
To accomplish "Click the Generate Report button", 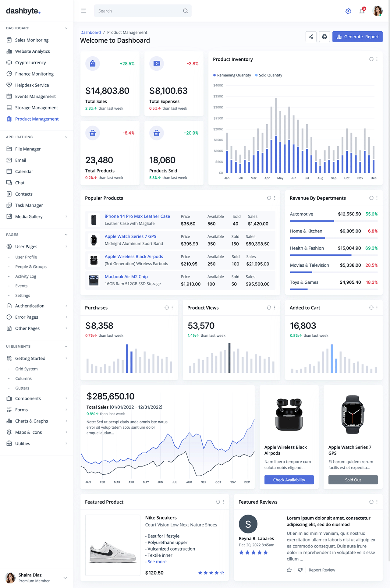I will click(x=357, y=37).
